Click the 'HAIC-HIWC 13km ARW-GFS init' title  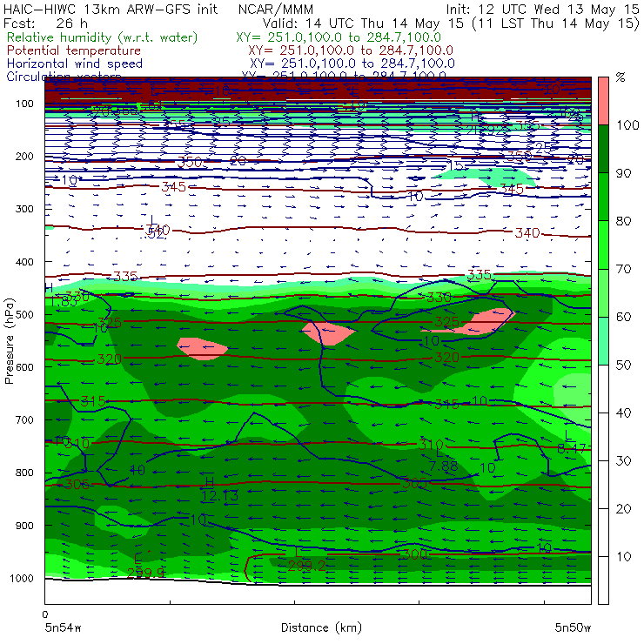[x=111, y=9]
